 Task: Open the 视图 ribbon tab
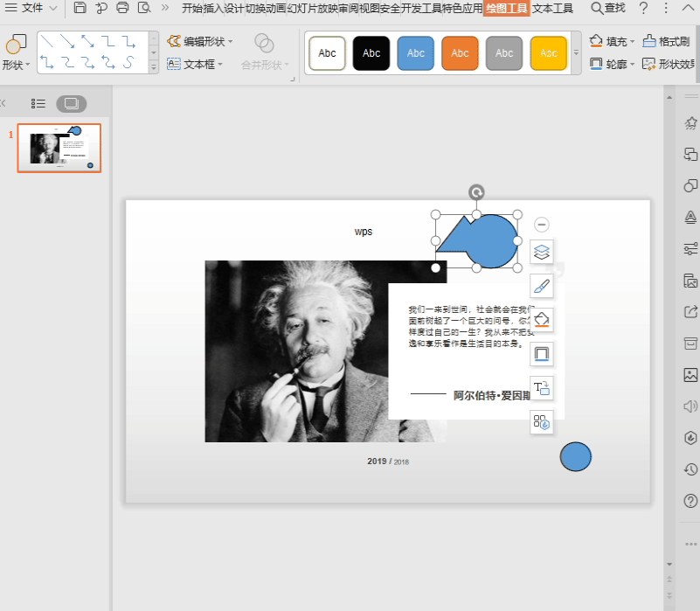point(368,8)
